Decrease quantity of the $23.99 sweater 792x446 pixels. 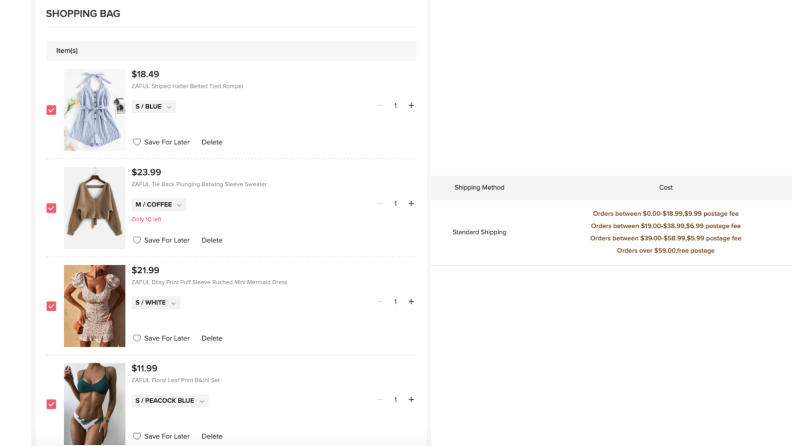(380, 204)
